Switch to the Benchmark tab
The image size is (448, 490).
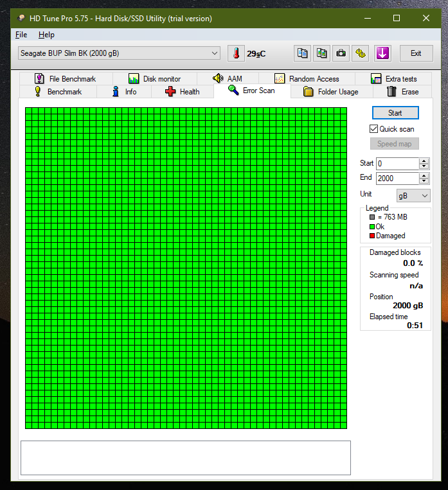(58, 92)
